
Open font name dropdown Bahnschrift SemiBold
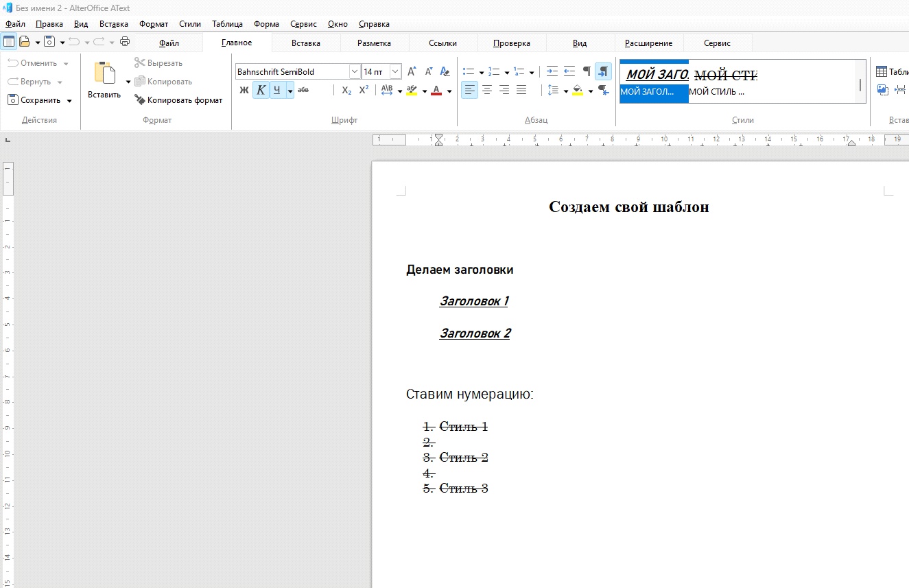pos(355,71)
